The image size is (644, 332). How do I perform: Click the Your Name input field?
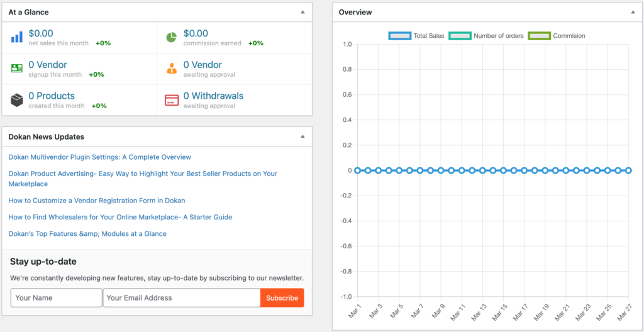point(56,298)
